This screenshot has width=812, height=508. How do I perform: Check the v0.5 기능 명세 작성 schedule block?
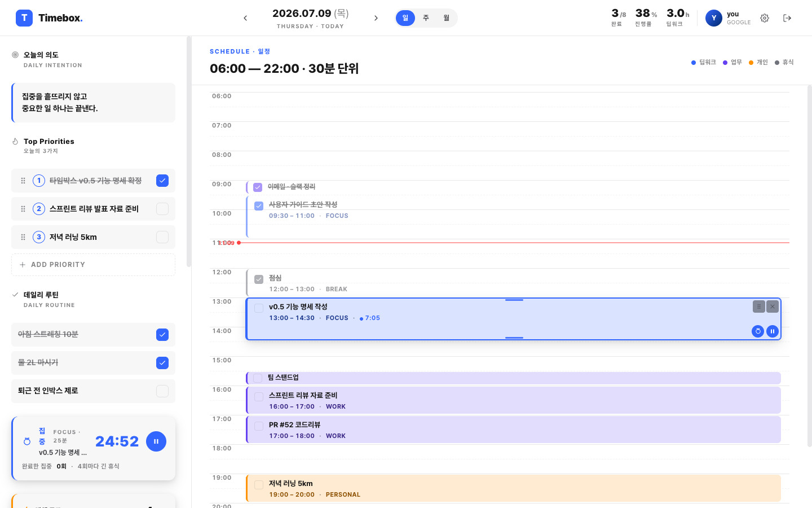pyautogui.click(x=259, y=308)
